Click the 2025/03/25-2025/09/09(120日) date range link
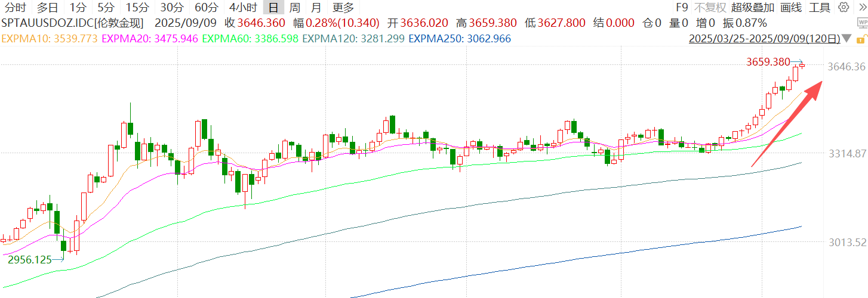 765,39
